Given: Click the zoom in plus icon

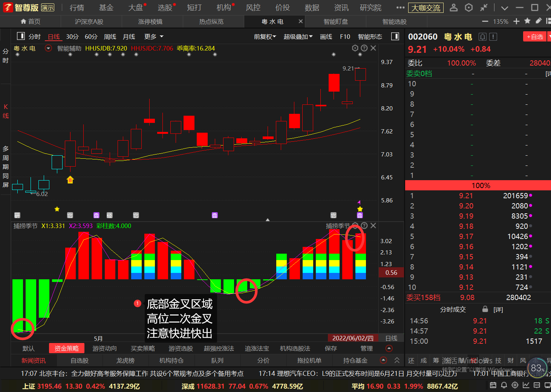Looking at the screenshot, I should click(516, 21).
